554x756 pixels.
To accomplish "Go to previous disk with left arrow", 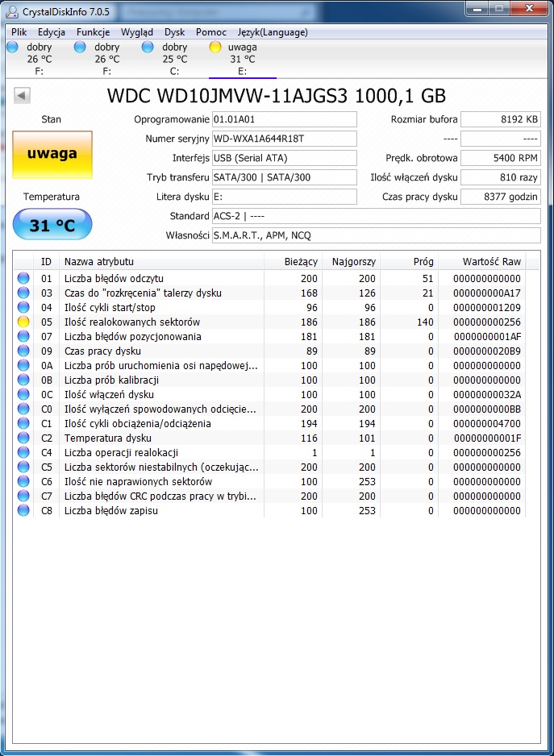I will [x=22, y=95].
